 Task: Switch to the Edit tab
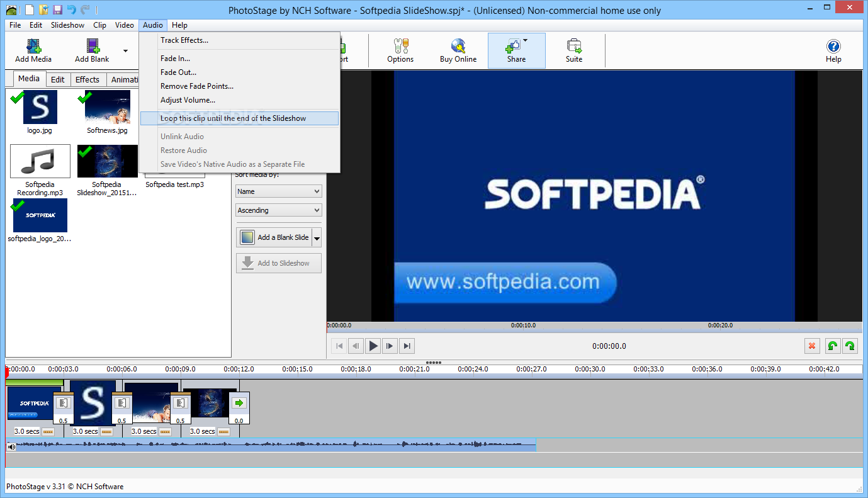pos(58,79)
